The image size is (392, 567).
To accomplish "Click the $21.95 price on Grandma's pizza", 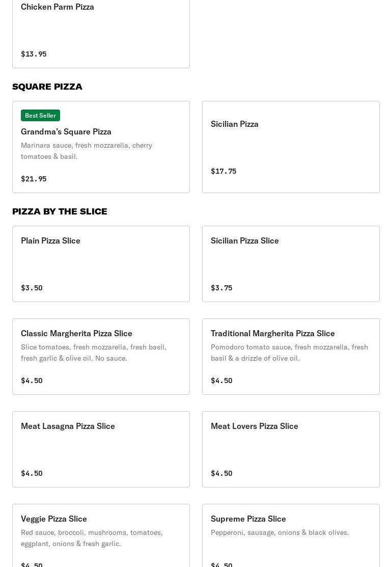I will coord(34,179).
